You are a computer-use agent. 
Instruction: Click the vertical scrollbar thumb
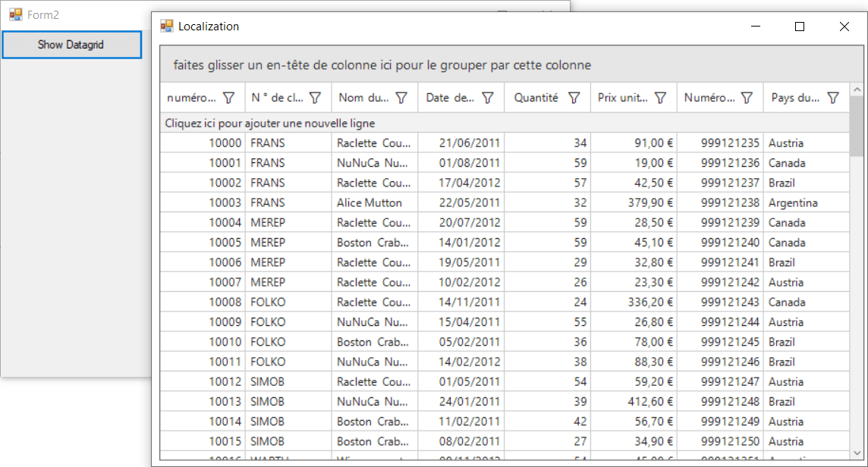(857, 126)
